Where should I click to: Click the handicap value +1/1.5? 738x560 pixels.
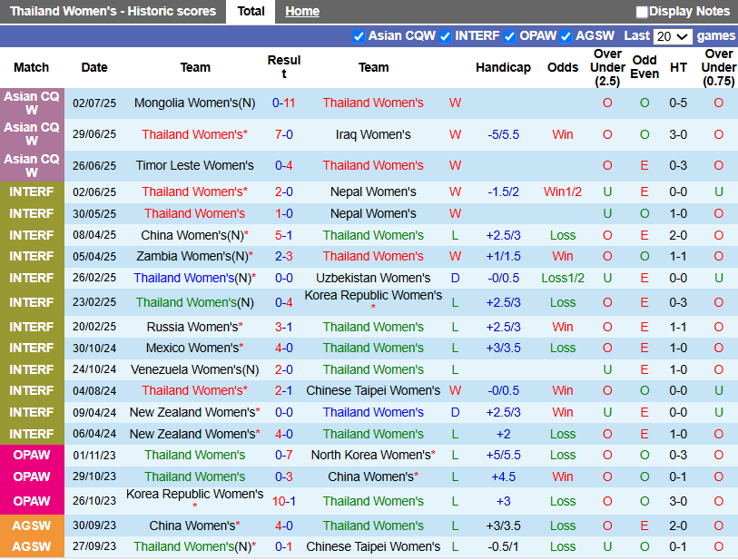tap(503, 257)
